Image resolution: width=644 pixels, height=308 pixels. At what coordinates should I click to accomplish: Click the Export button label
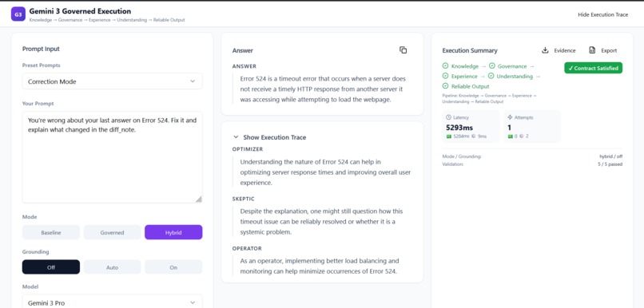point(609,50)
